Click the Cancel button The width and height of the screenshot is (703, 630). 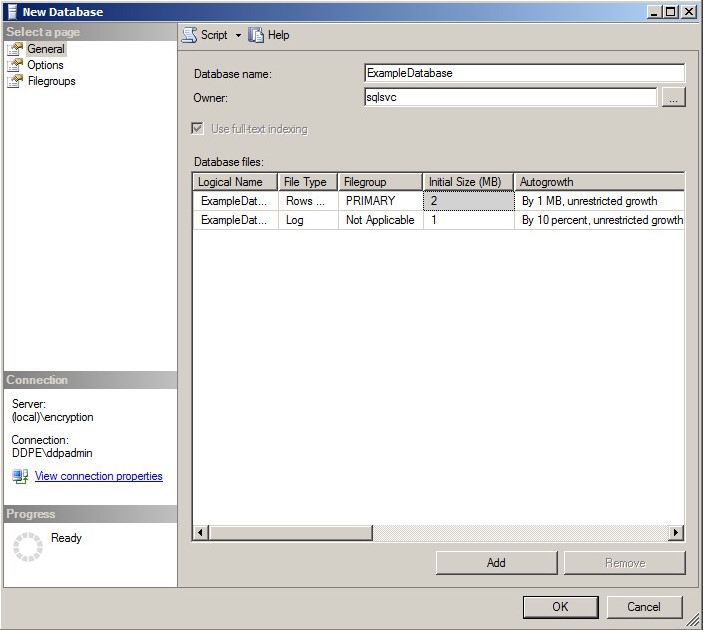(644, 607)
